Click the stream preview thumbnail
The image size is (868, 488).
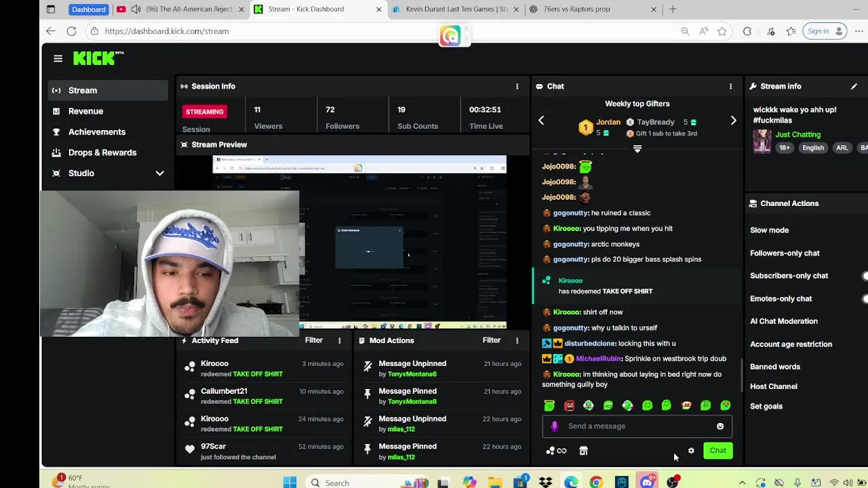pyautogui.click(x=360, y=242)
